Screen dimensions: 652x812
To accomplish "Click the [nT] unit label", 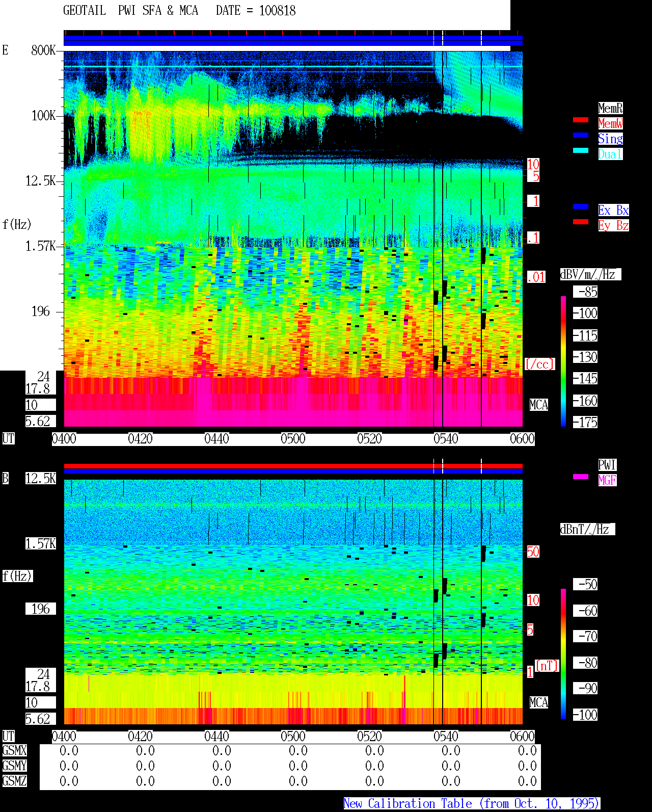I will [x=547, y=666].
